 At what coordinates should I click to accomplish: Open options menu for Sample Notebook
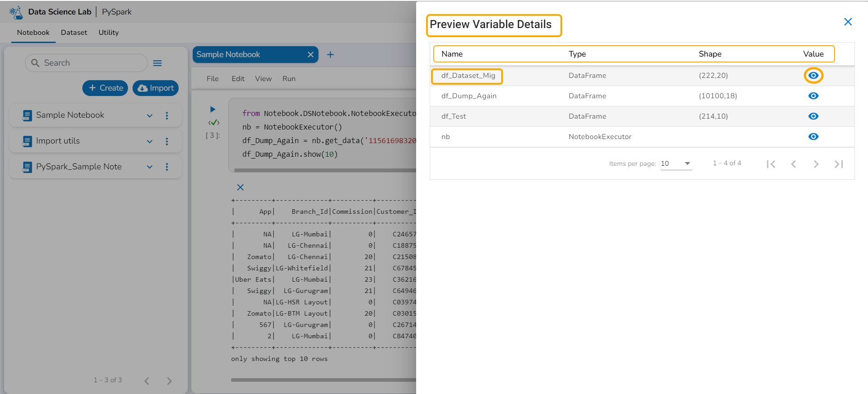tap(167, 115)
